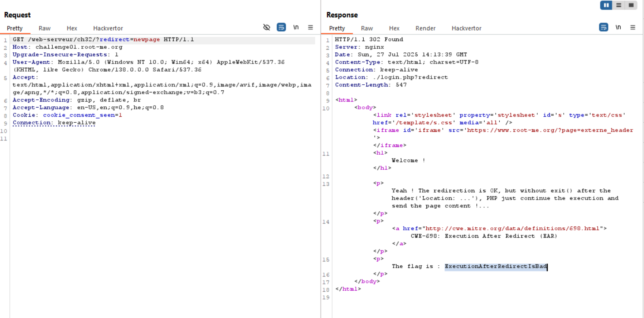
Task: Switch to the combined tabbed layout icon
Action: [631, 5]
